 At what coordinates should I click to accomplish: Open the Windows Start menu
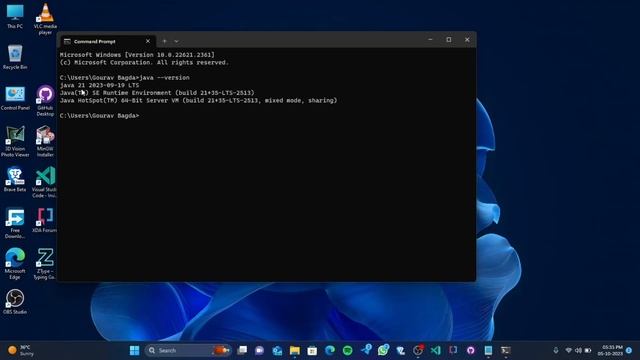[134, 350]
